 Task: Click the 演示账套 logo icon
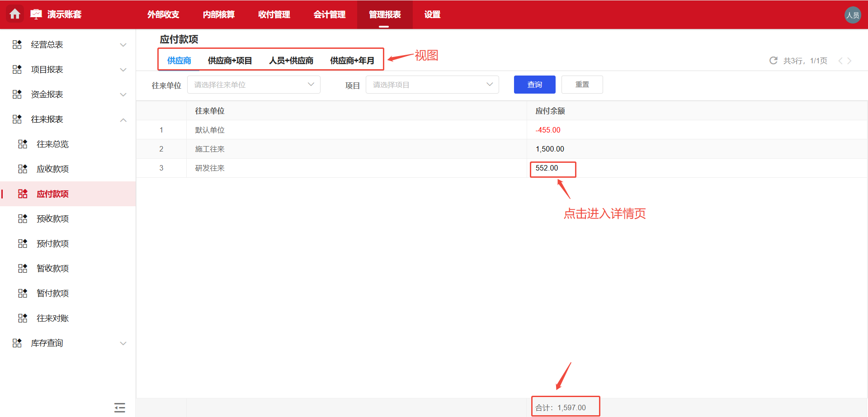[36, 14]
